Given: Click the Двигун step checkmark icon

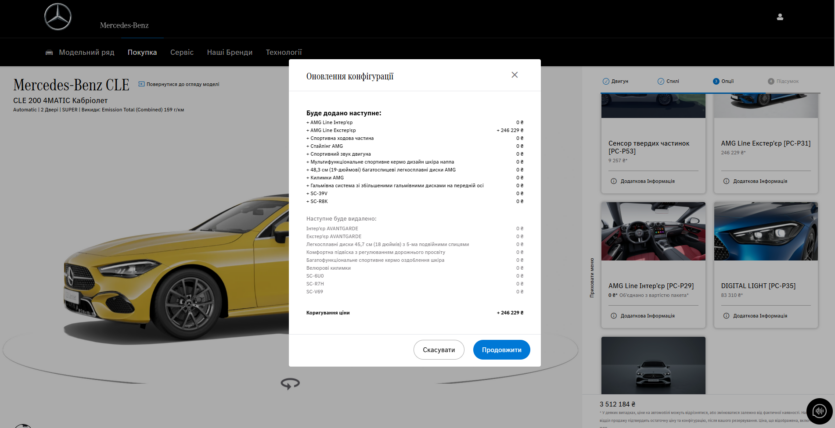Looking at the screenshot, I should coord(605,81).
